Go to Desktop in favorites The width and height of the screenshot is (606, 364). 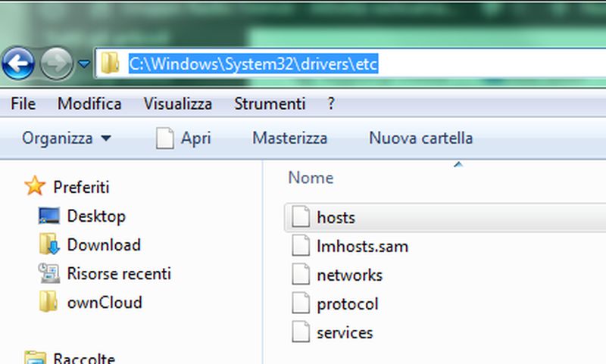coord(96,216)
